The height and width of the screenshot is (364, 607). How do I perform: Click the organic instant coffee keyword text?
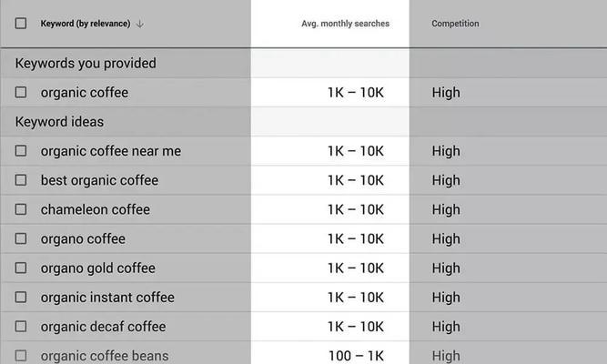click(107, 298)
